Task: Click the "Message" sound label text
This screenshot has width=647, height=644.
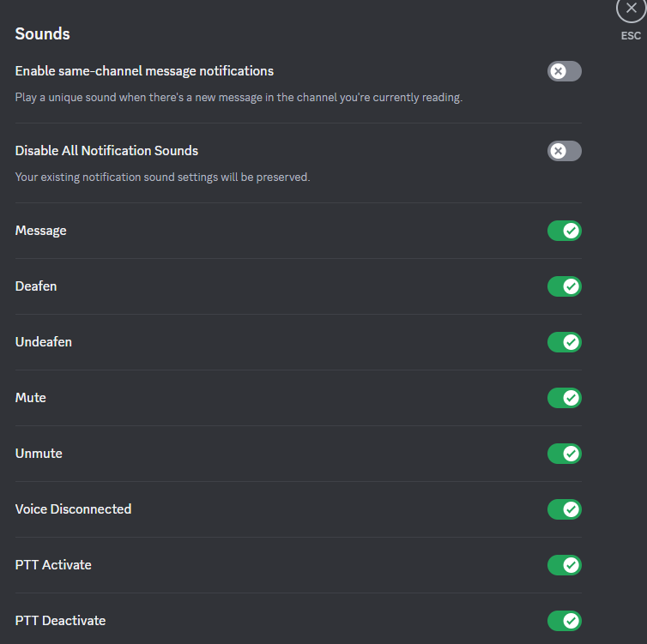Action: click(40, 231)
